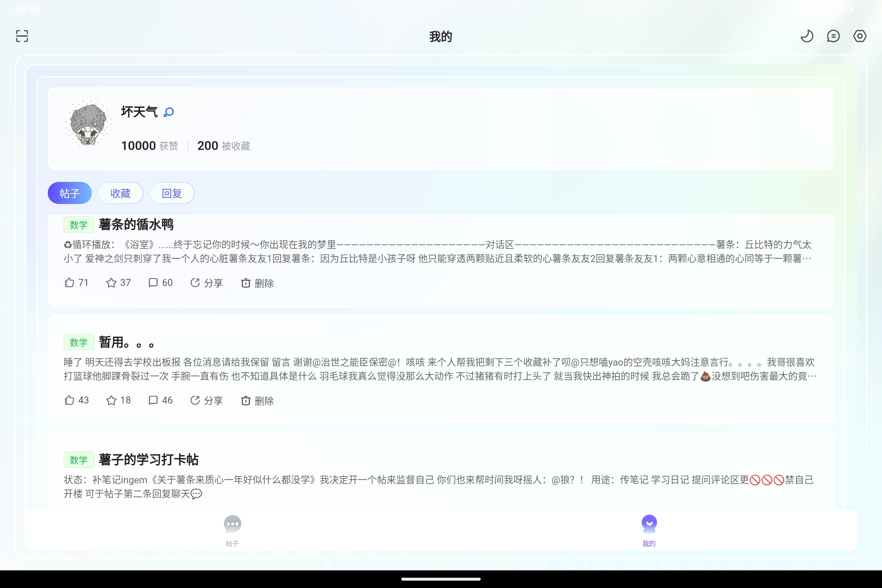This screenshot has width=882, height=588.
Task: Open the 薯子的学习打卡帖 preview text
Action: pyautogui.click(x=440, y=487)
